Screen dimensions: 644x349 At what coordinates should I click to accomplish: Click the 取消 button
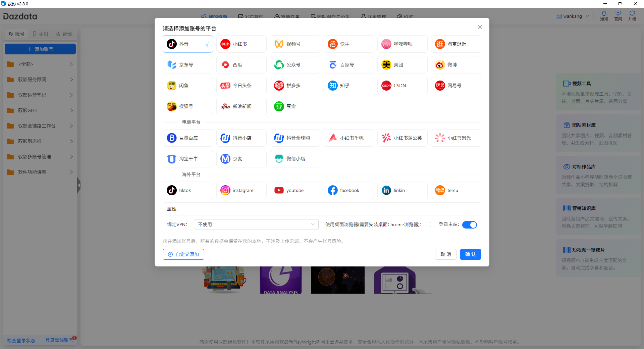point(446,254)
